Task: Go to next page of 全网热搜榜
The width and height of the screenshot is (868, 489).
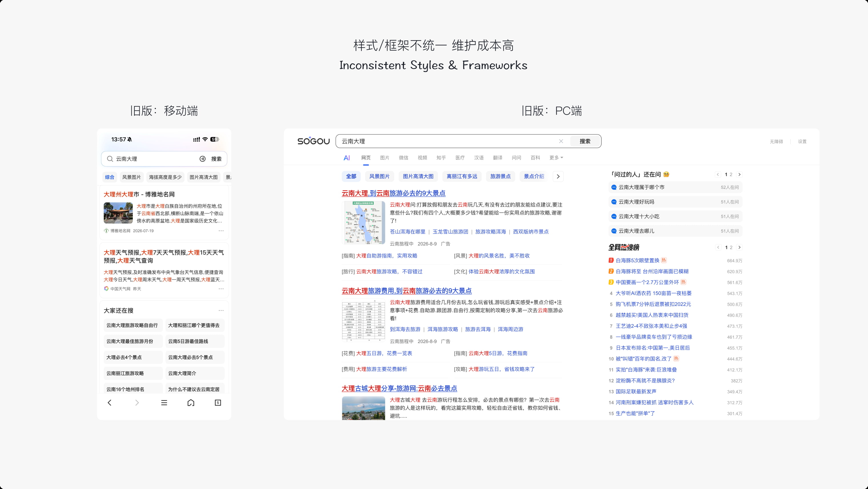Action: click(x=739, y=247)
